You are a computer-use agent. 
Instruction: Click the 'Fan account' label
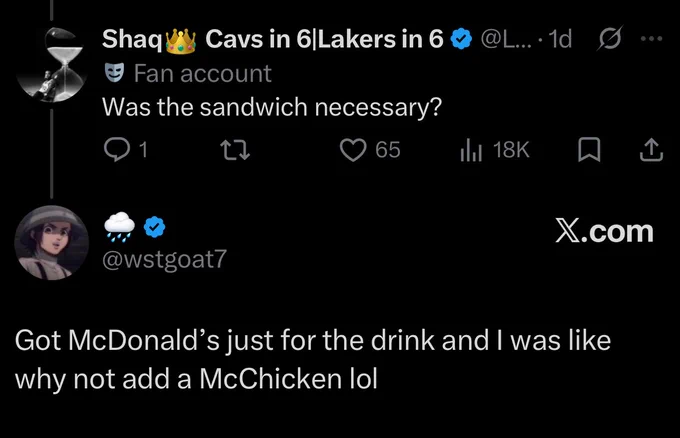203,73
